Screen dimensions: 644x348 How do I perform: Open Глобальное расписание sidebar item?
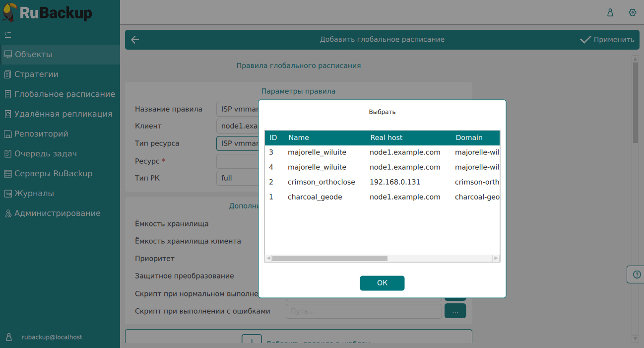pos(64,94)
